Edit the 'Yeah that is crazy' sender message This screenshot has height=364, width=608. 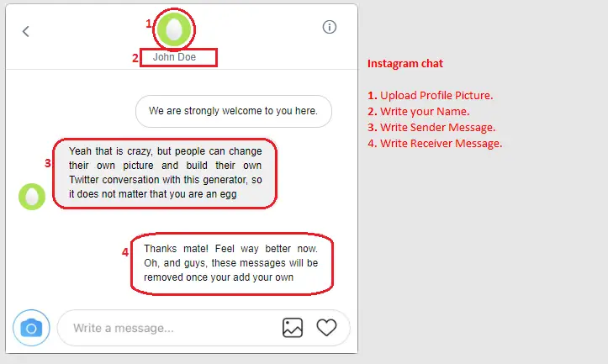point(165,173)
